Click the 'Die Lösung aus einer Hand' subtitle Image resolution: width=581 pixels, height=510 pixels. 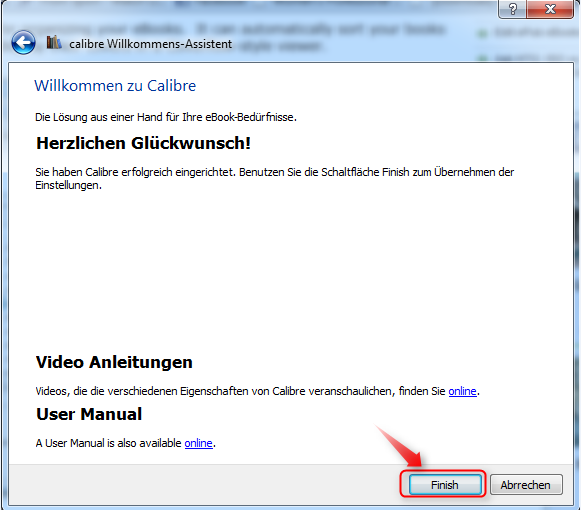coord(166,117)
